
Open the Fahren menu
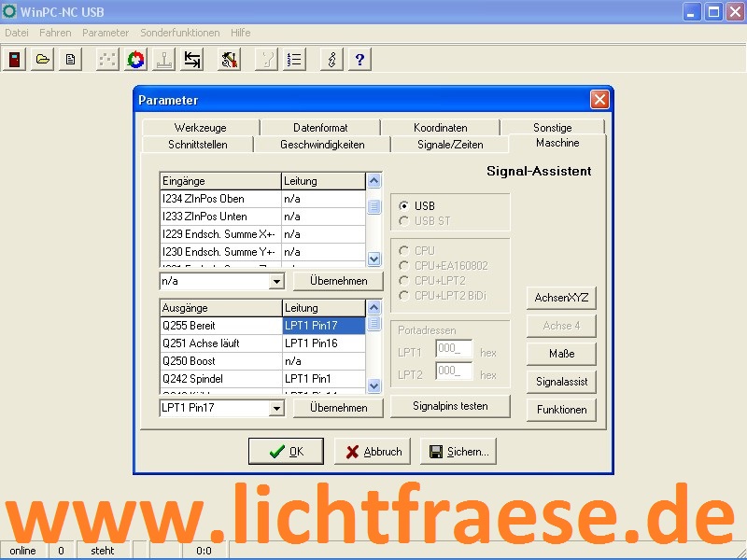click(55, 33)
